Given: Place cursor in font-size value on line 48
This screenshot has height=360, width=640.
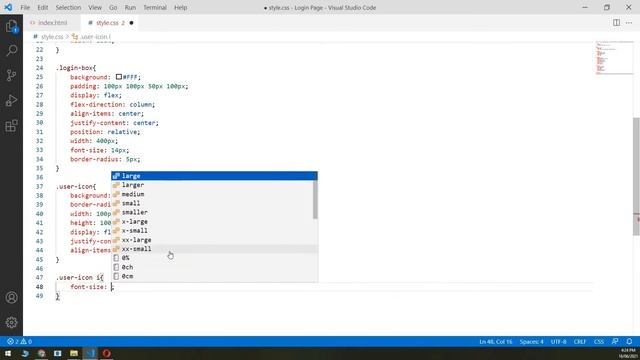Looking at the screenshot, I should [x=112, y=287].
